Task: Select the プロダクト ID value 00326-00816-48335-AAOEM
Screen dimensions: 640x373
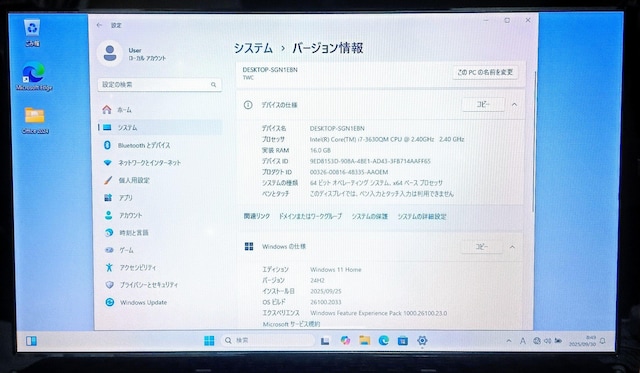Action: (x=349, y=172)
